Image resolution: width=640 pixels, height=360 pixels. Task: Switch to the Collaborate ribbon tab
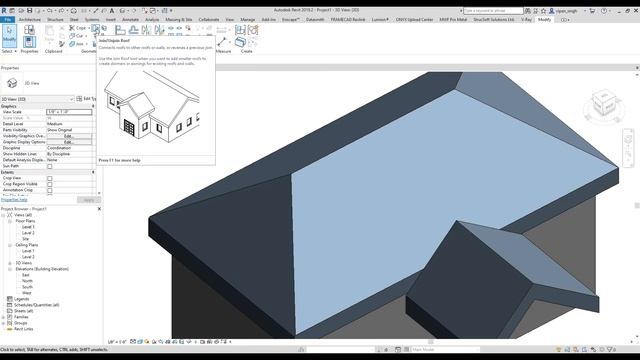209,20
